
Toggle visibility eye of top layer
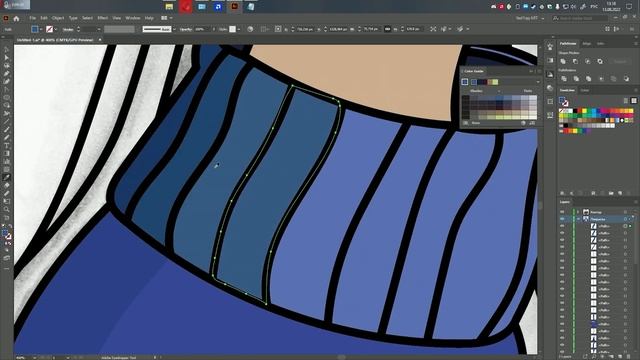click(x=562, y=212)
